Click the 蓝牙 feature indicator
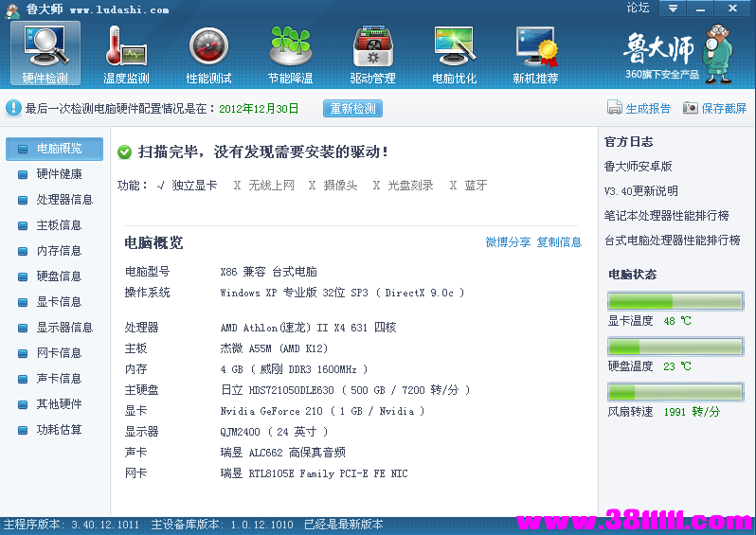Screen dimensions: 756x535 coord(468,185)
